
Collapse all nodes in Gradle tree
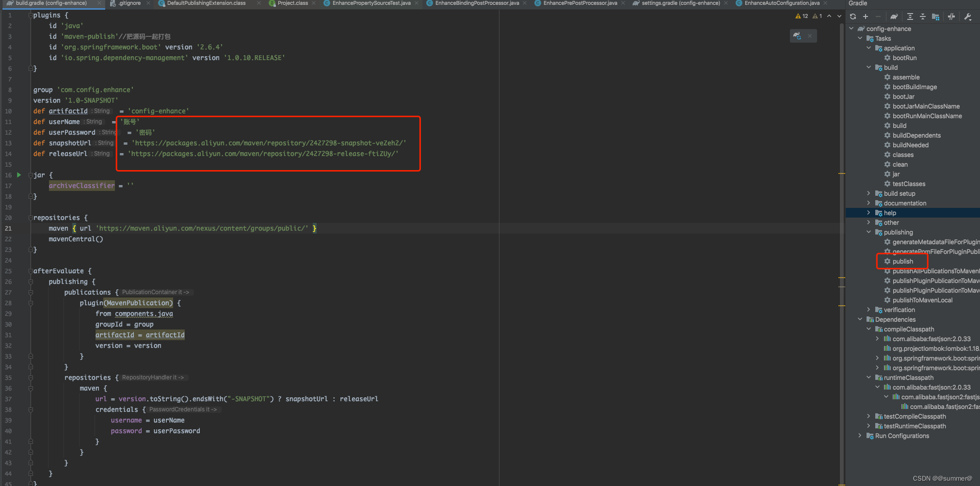tap(923, 16)
